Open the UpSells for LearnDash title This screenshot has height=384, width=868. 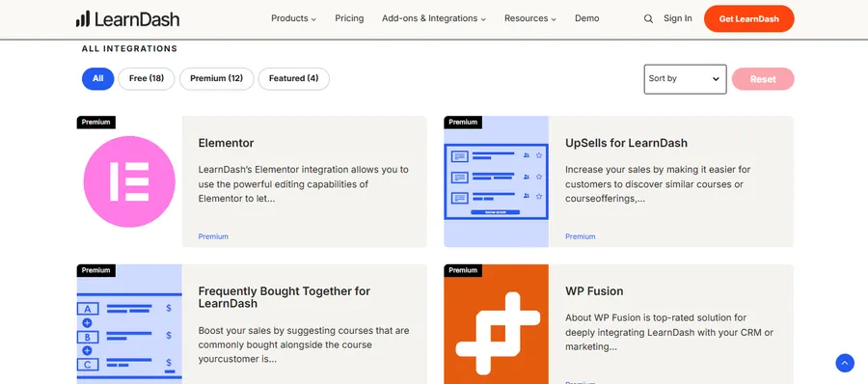(626, 143)
